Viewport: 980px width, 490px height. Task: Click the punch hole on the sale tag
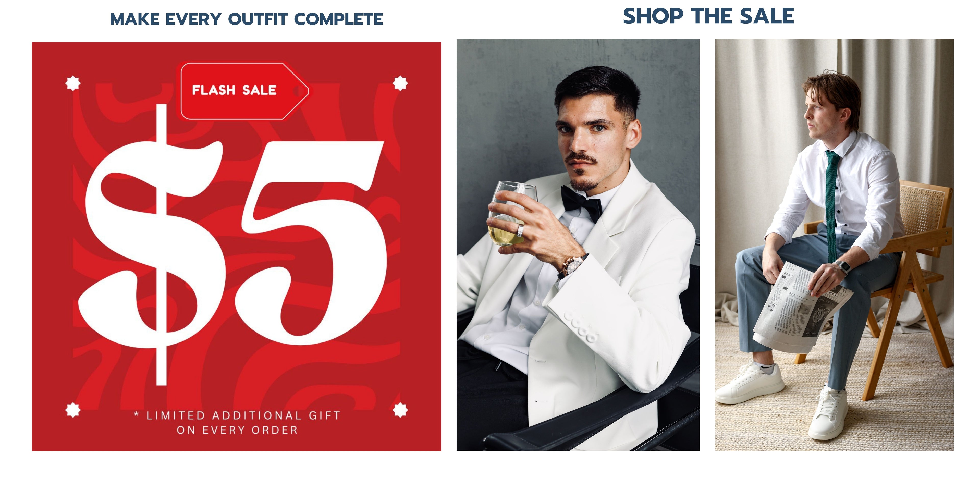pyautogui.click(x=298, y=91)
